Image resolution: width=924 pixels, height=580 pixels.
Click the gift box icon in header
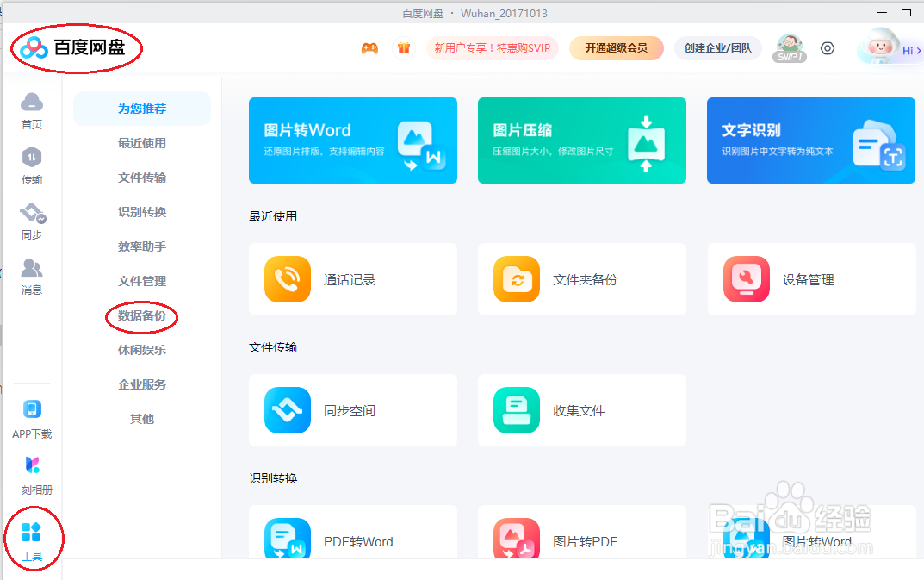[404, 48]
